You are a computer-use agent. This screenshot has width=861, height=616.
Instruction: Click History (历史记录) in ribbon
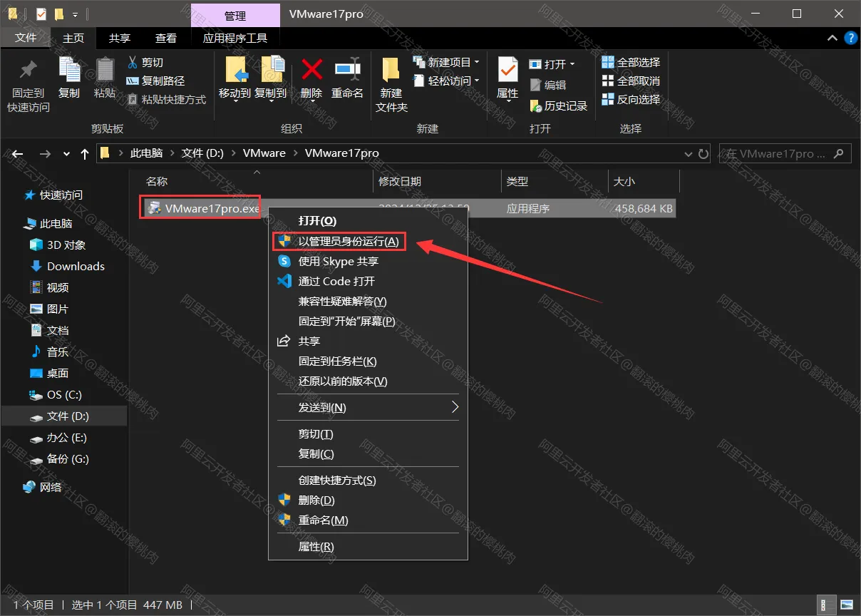(x=559, y=106)
